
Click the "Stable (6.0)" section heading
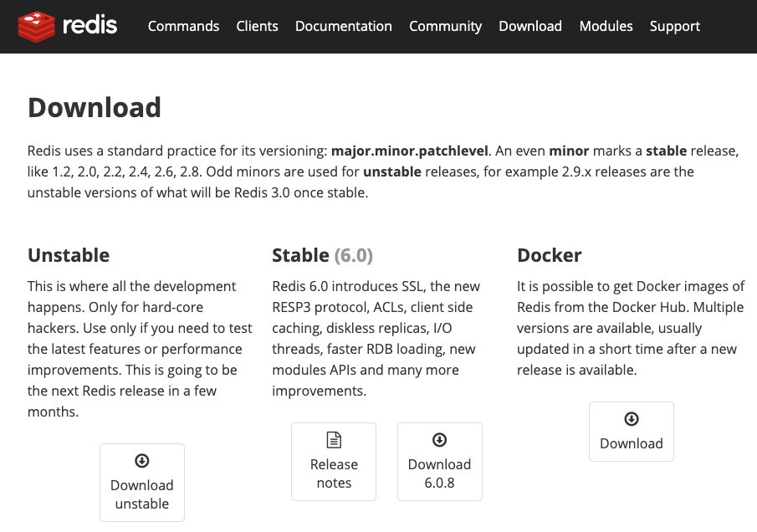click(322, 255)
